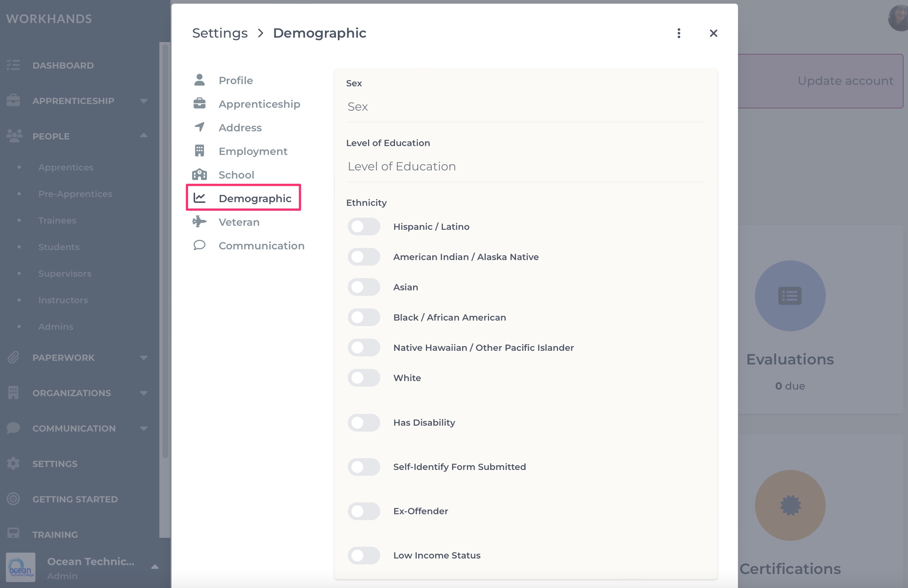Close the settings dialog with the X
Image resolution: width=908 pixels, height=588 pixels.
713,33
